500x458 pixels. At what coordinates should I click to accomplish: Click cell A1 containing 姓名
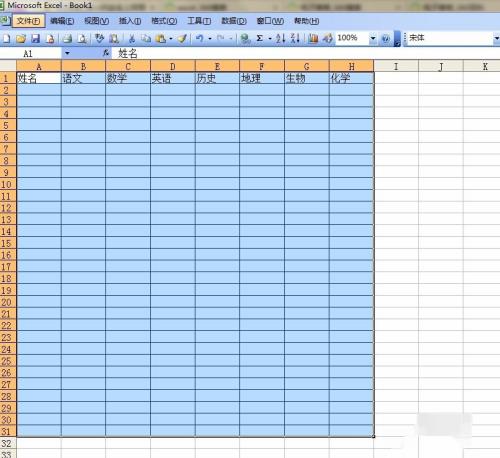39,78
